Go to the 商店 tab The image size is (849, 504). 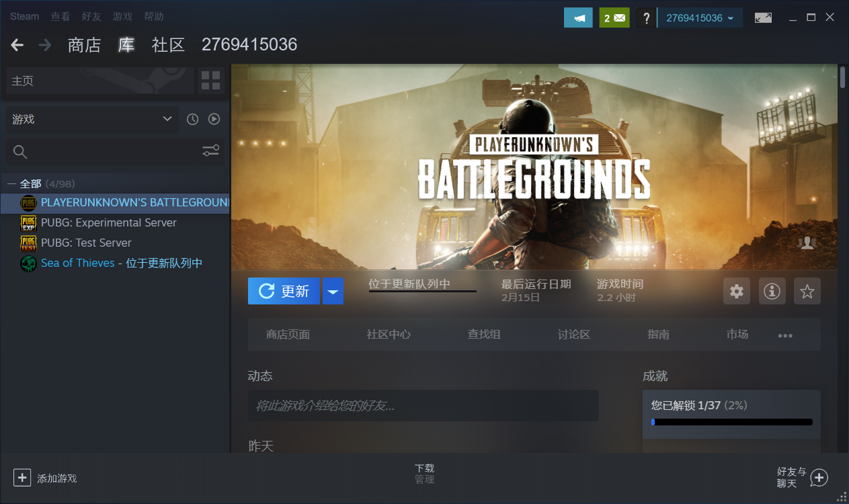(x=85, y=45)
